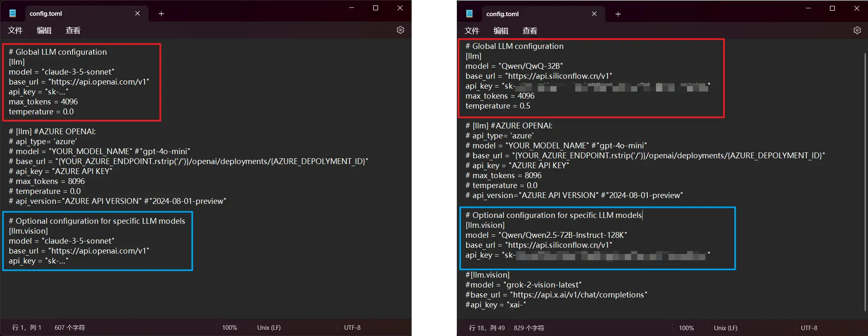
Task: Click vertical scrollbar in right Notepad window
Action: pos(865,182)
